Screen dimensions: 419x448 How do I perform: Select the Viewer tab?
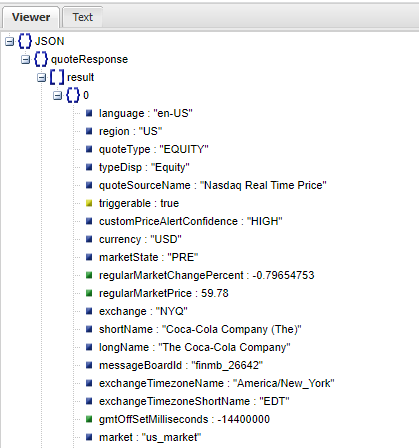tap(31, 17)
